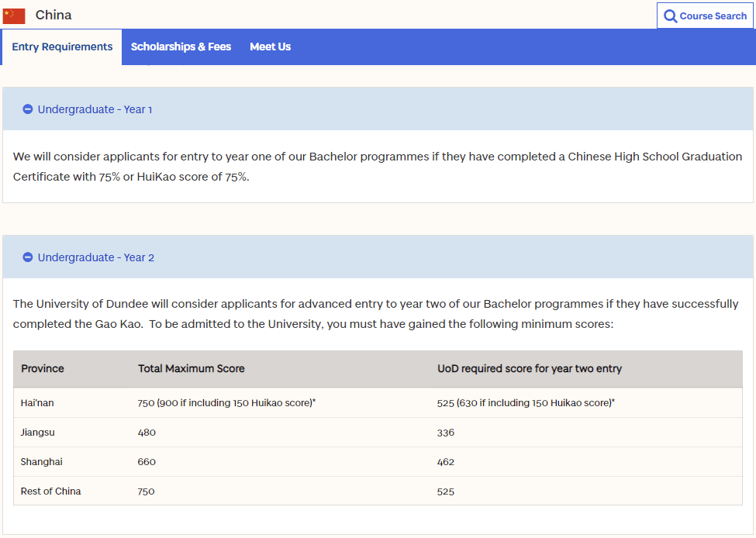
Task: Click the minus icon beside Undergraduate - Year 2
Action: coord(27,257)
